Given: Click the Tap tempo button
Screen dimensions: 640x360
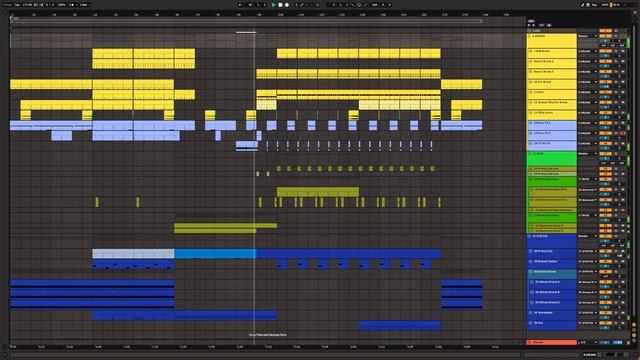Looking at the screenshot, I should [x=18, y=5].
